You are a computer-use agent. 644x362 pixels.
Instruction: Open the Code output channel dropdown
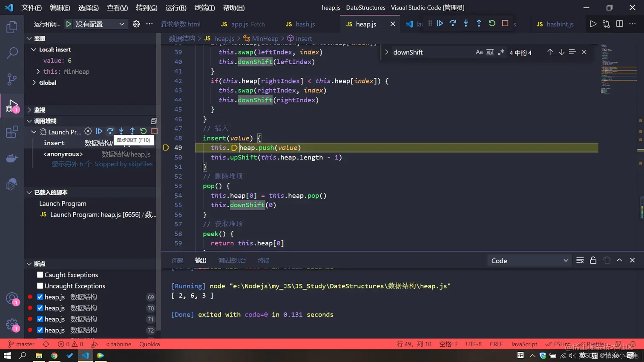(529, 260)
